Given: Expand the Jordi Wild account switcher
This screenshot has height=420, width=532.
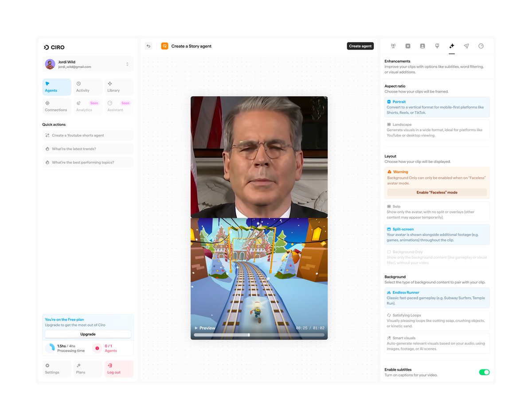Looking at the screenshot, I should (127, 64).
